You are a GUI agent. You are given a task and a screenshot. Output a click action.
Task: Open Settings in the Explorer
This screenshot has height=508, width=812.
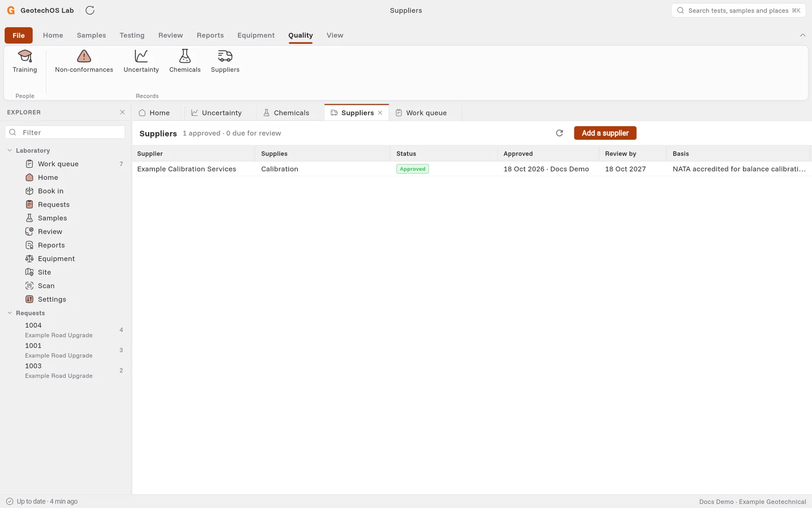(x=65, y=299)
